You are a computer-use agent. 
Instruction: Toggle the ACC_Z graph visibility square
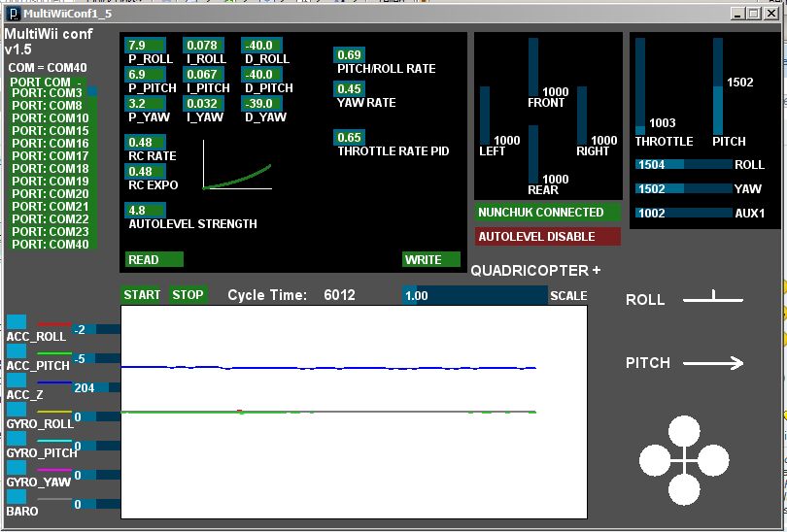pos(17,381)
